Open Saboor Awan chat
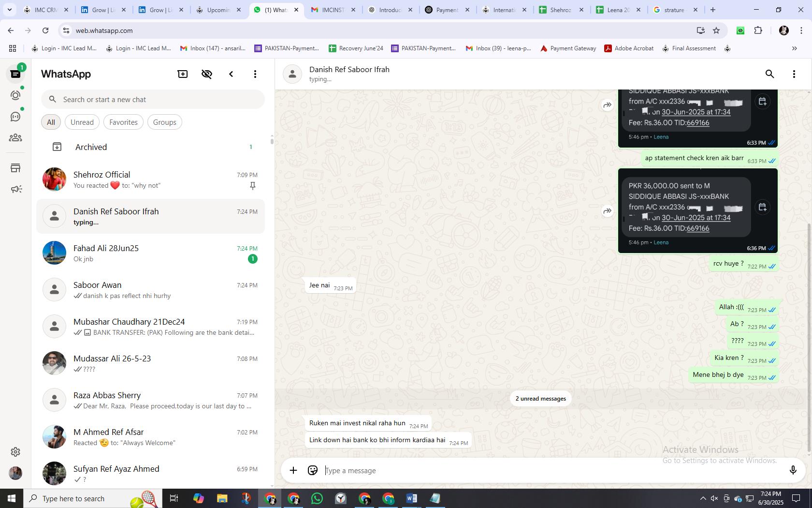Screen dimensions: 812x508 pyautogui.click(x=151, y=290)
